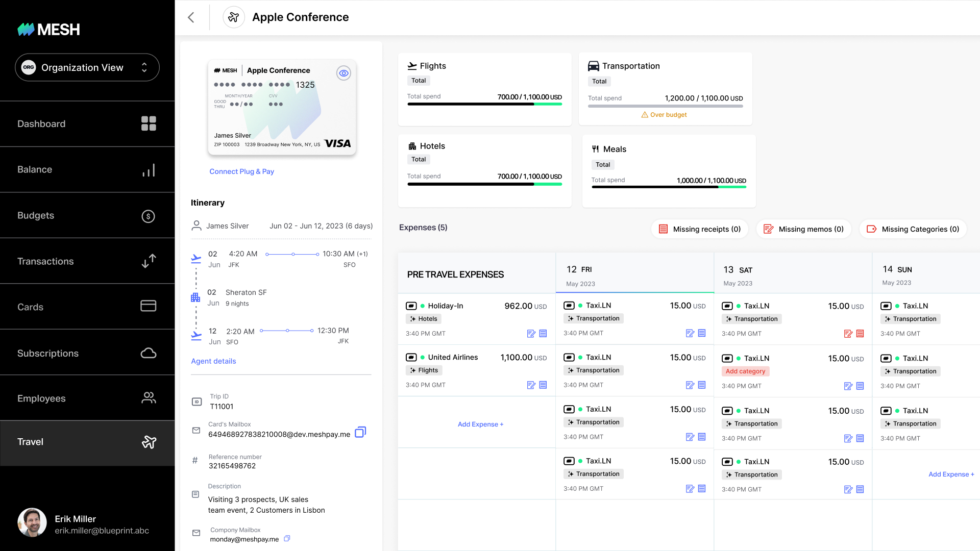Open the receipt icon on Holiday-In expense
Screen dimensions: 980x551
click(x=543, y=333)
